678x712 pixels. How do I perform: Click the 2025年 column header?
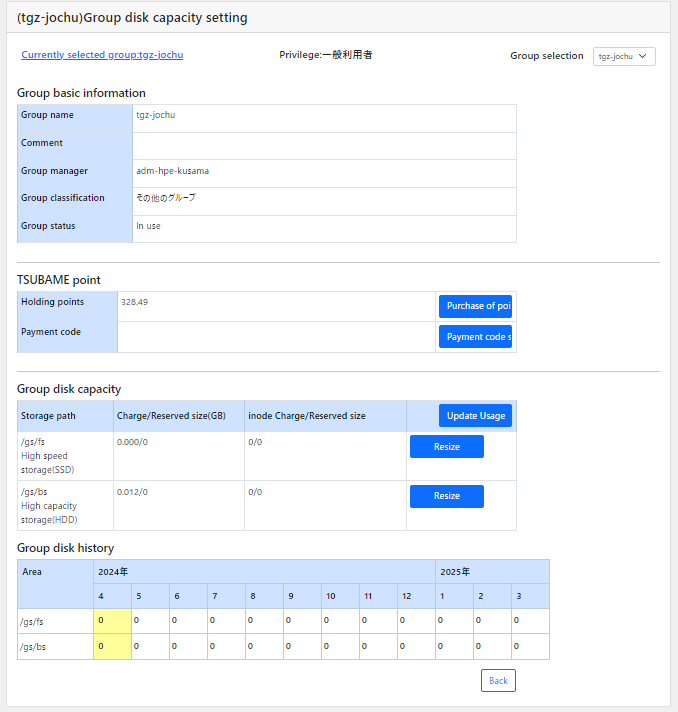tap(492, 572)
